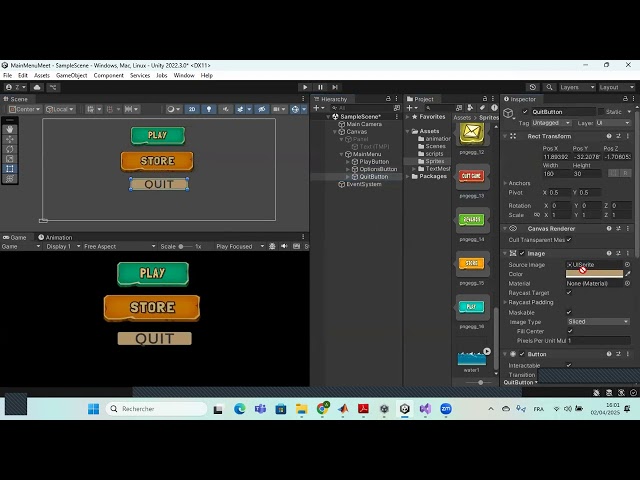Open Undo History icon
This screenshot has width=640, height=480.
[533, 87]
